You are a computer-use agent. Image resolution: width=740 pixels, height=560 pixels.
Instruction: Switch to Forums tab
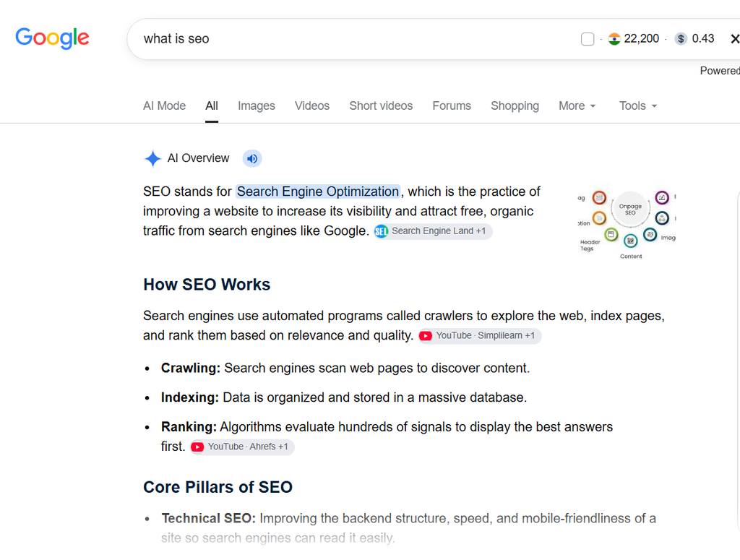pyautogui.click(x=452, y=105)
